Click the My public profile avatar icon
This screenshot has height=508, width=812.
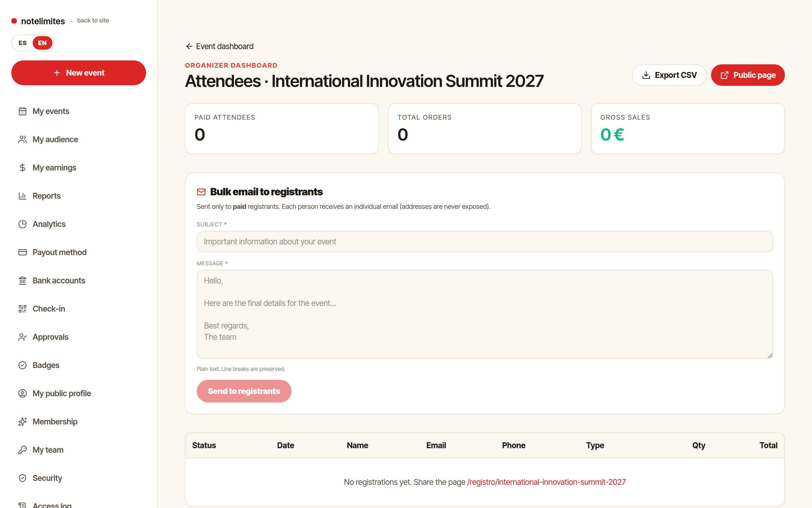pos(23,393)
